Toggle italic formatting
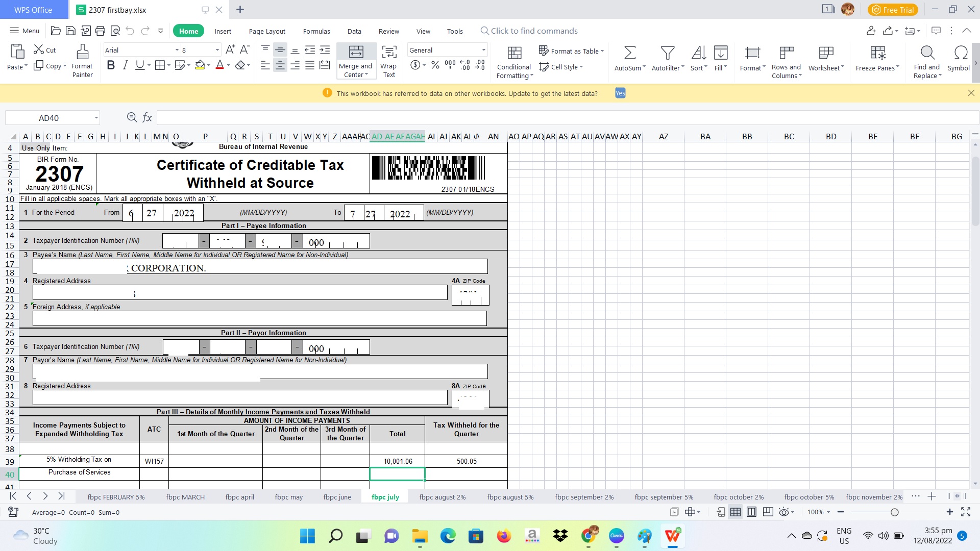The image size is (980, 551). [125, 65]
